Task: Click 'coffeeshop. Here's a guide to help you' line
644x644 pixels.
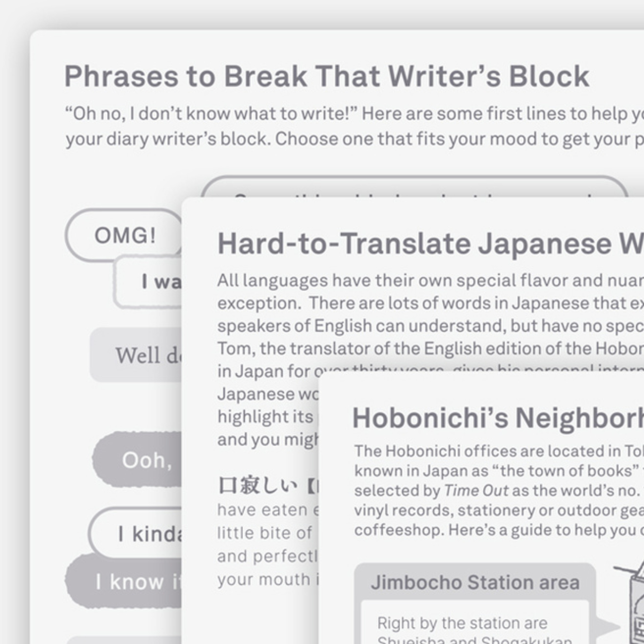Action: coord(499,530)
